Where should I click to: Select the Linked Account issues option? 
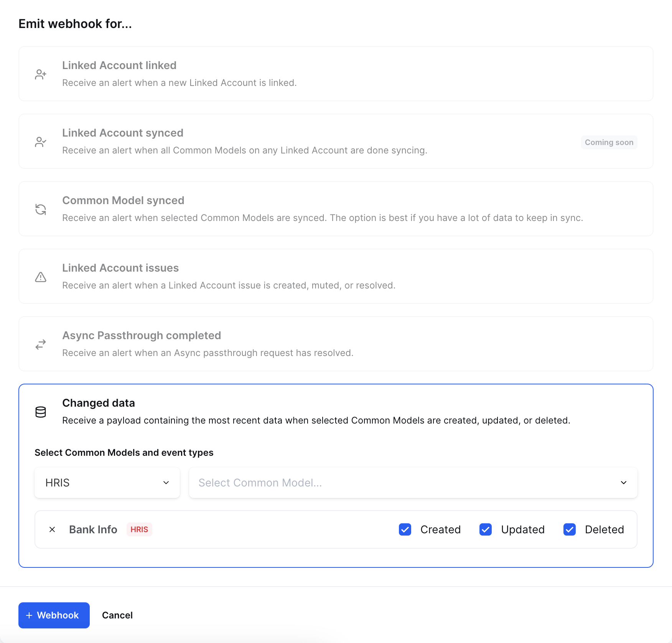tap(336, 276)
